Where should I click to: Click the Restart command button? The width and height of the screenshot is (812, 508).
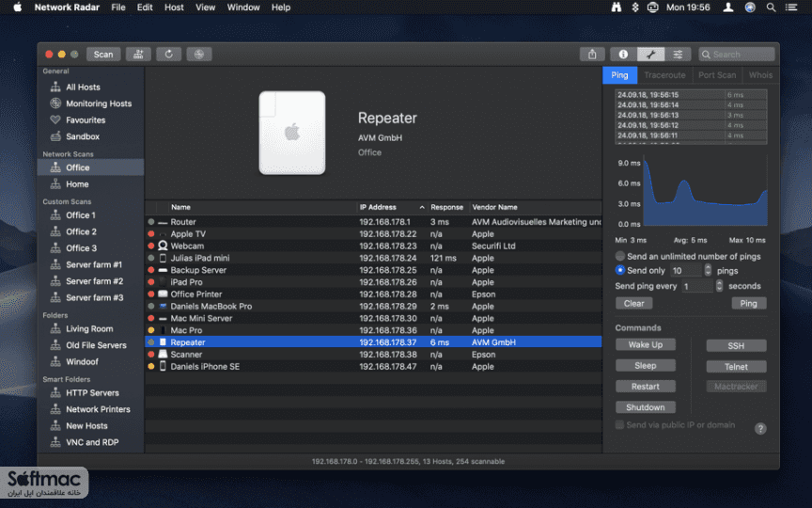(x=646, y=387)
